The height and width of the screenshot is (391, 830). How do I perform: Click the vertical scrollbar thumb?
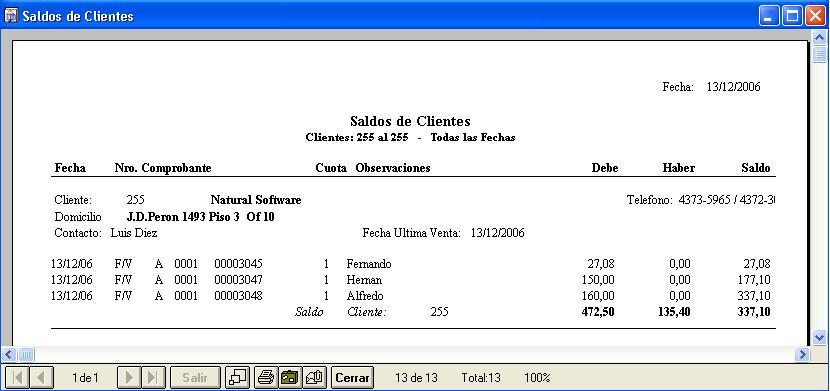pos(819,54)
